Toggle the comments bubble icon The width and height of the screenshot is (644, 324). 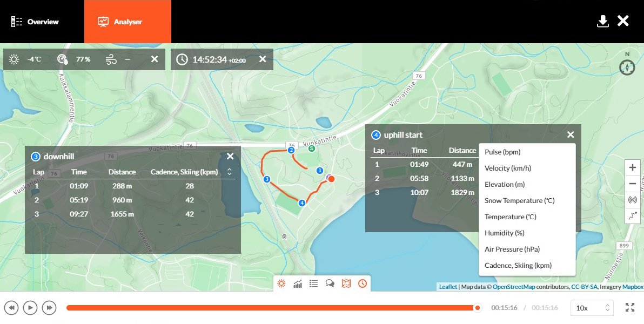tap(330, 283)
